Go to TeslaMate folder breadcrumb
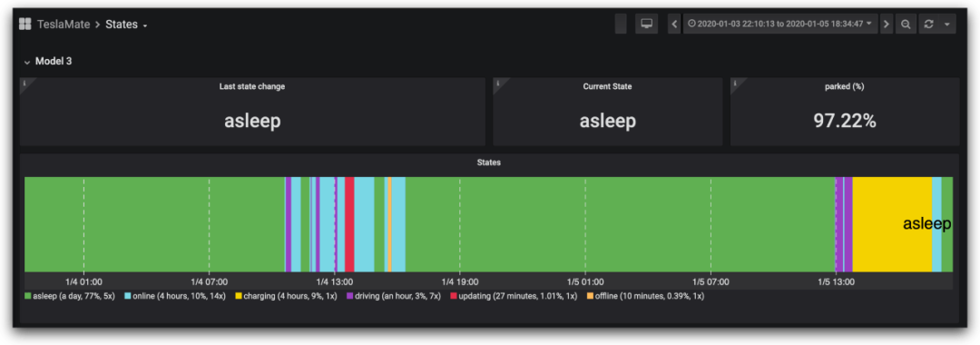Viewport: 980px width, 345px height. click(64, 25)
